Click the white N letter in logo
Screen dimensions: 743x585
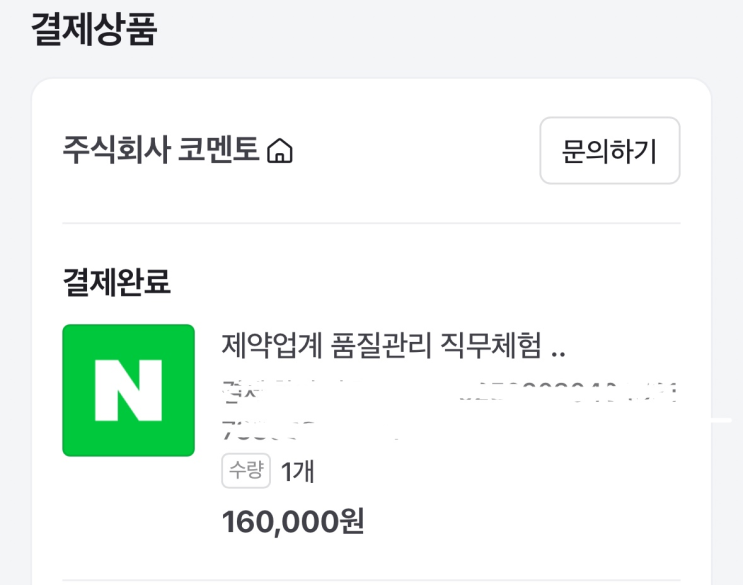[x=128, y=390]
